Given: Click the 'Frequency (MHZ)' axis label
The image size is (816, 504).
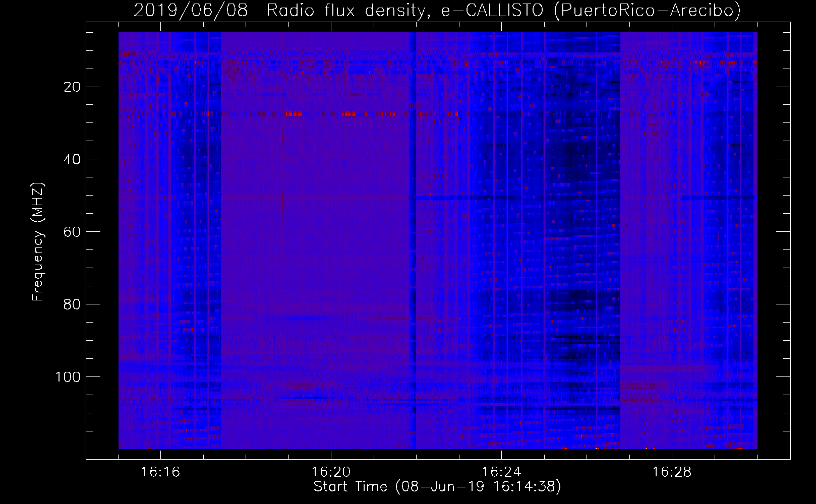Looking at the screenshot, I should (38, 242).
